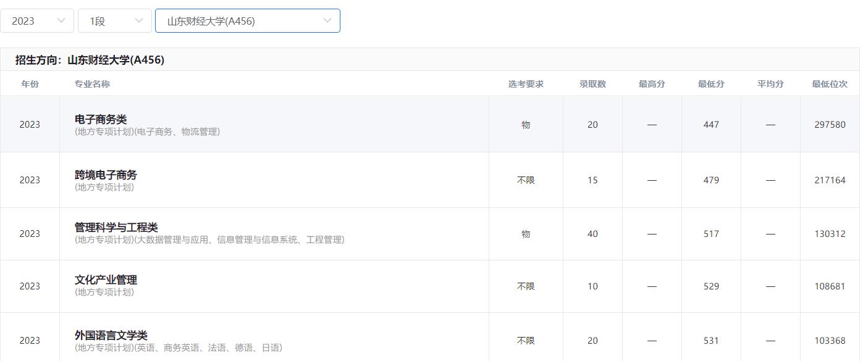The width and height of the screenshot is (868, 361).
Task: Expand the 1段 batch dropdown
Action: point(114,21)
